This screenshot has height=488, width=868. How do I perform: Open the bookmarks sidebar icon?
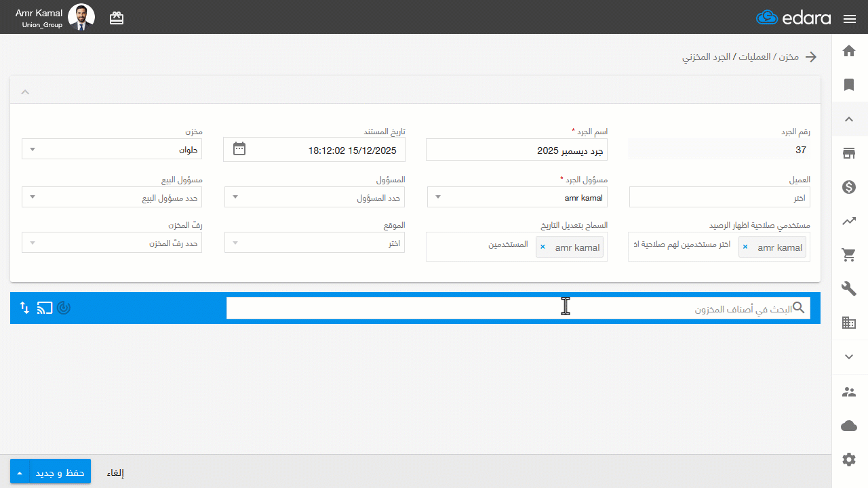849,85
